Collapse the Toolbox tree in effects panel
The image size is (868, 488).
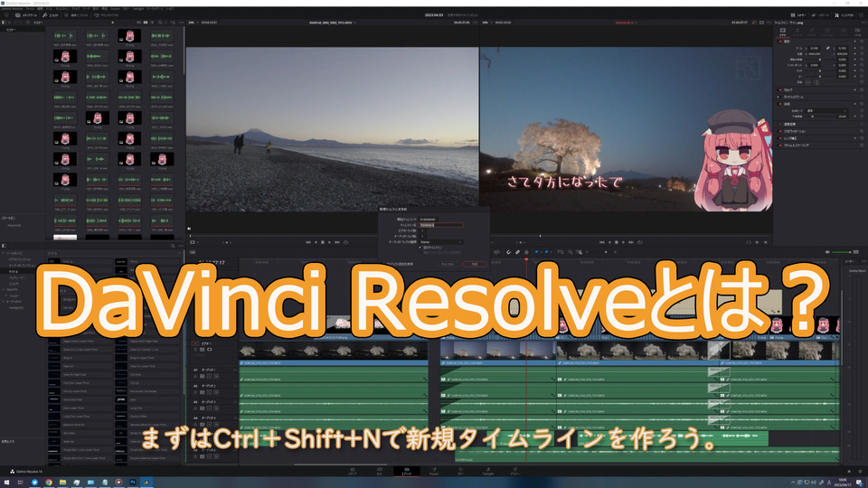tap(4, 253)
